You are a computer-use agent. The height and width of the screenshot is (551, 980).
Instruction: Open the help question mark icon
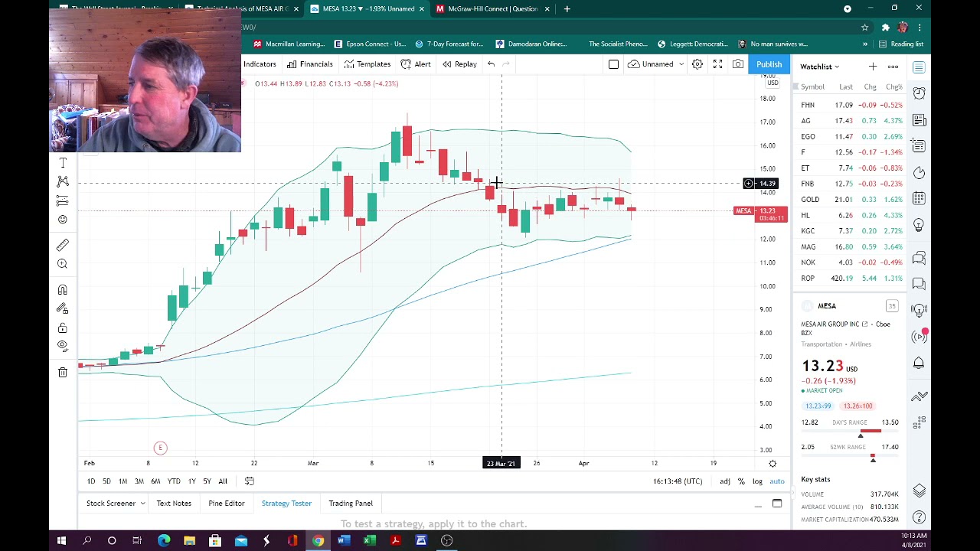[x=919, y=517]
